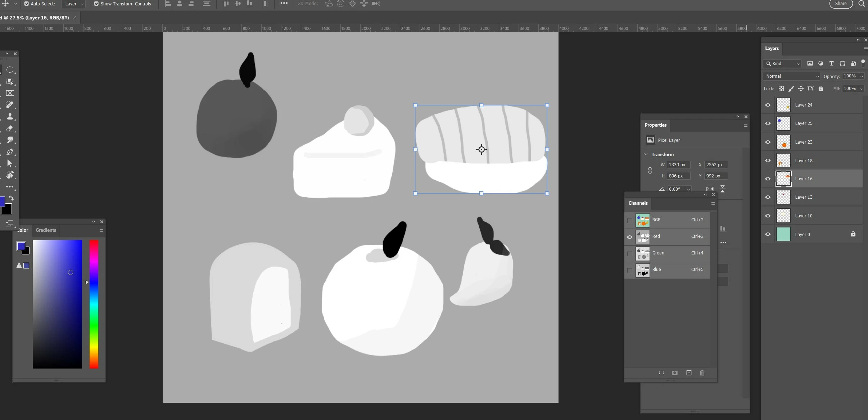Open the Normal blend mode dropdown
Viewport: 868px width, 420px height.
pyautogui.click(x=791, y=76)
